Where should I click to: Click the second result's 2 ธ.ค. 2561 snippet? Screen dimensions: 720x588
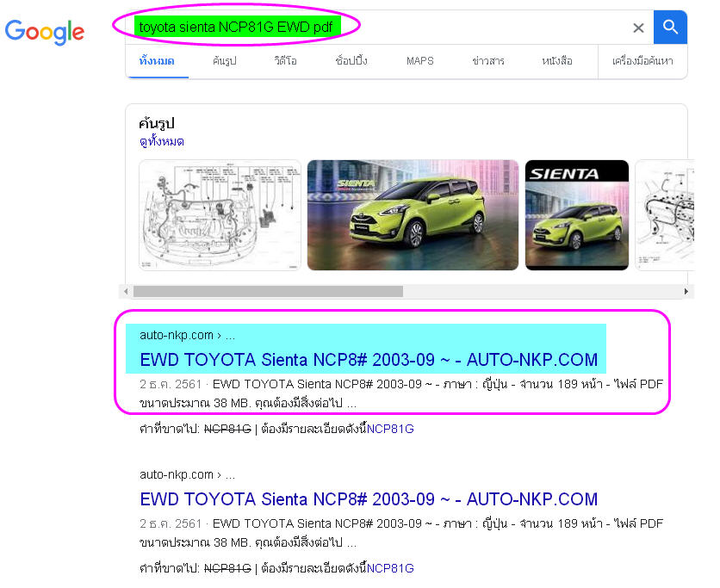click(401, 534)
